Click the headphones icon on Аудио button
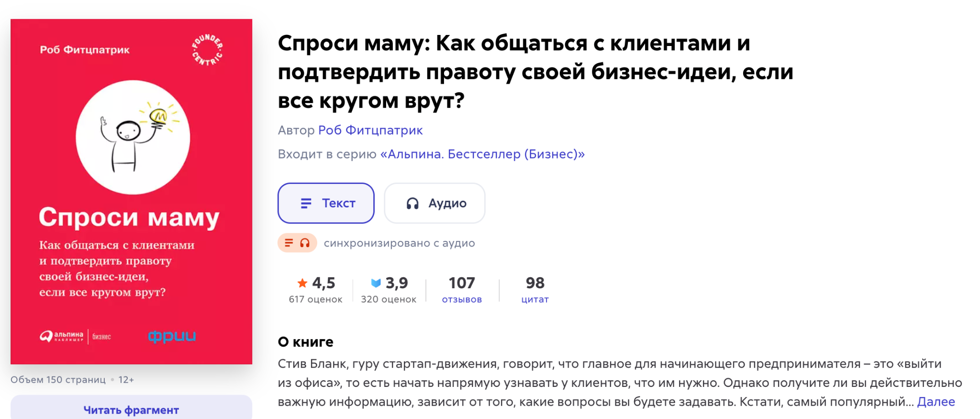This screenshot has width=980, height=419. [x=412, y=204]
